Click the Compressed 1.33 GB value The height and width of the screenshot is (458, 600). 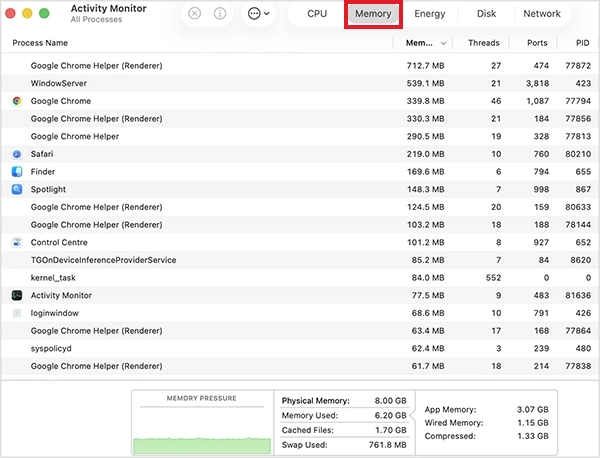[533, 436]
